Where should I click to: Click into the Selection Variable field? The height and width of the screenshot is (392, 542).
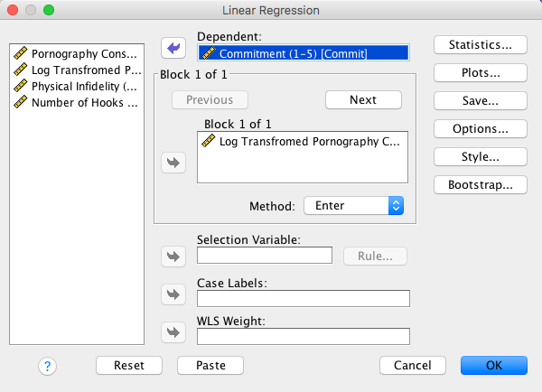point(265,256)
